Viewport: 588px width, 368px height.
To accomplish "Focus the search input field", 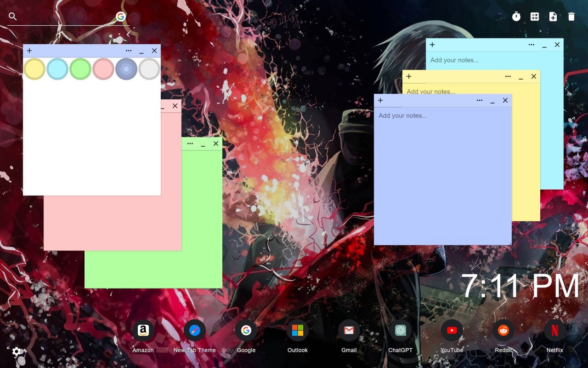I will (x=67, y=17).
